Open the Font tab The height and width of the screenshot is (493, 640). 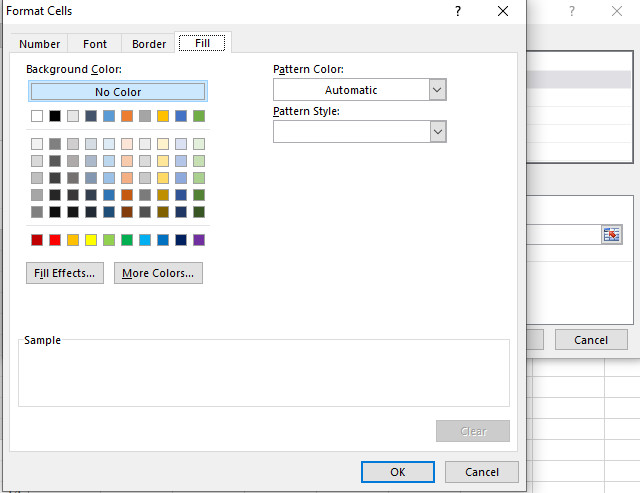[95, 44]
